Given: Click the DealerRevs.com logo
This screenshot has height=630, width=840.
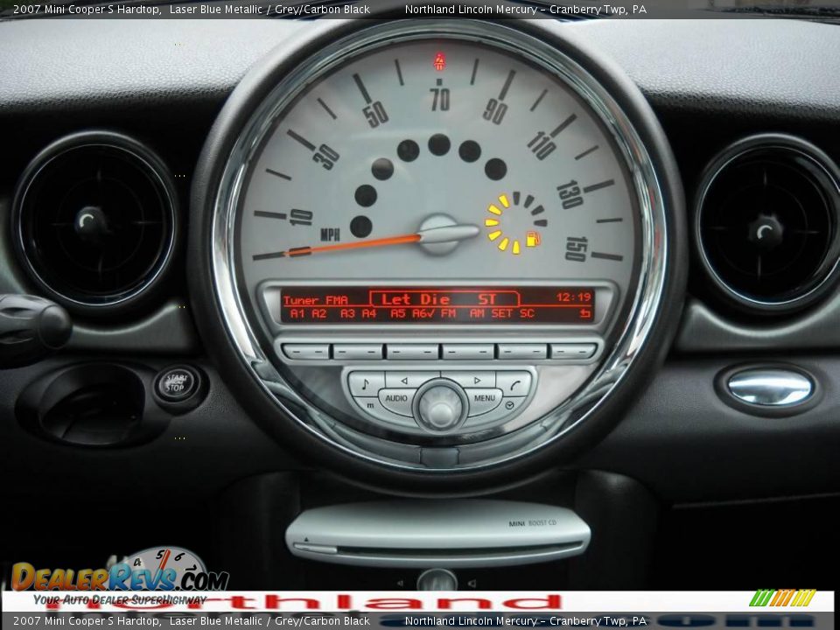Looking at the screenshot, I should [x=120, y=577].
